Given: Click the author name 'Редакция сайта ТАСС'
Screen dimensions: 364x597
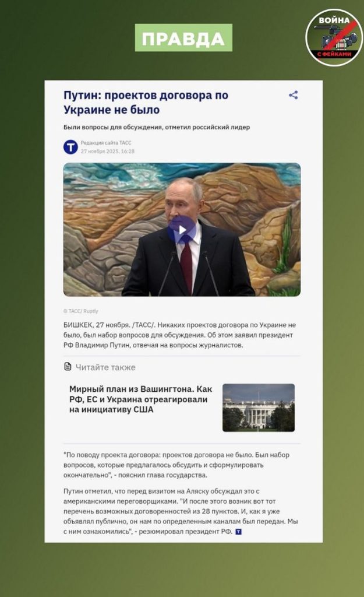Looking at the screenshot, I should [x=106, y=143].
